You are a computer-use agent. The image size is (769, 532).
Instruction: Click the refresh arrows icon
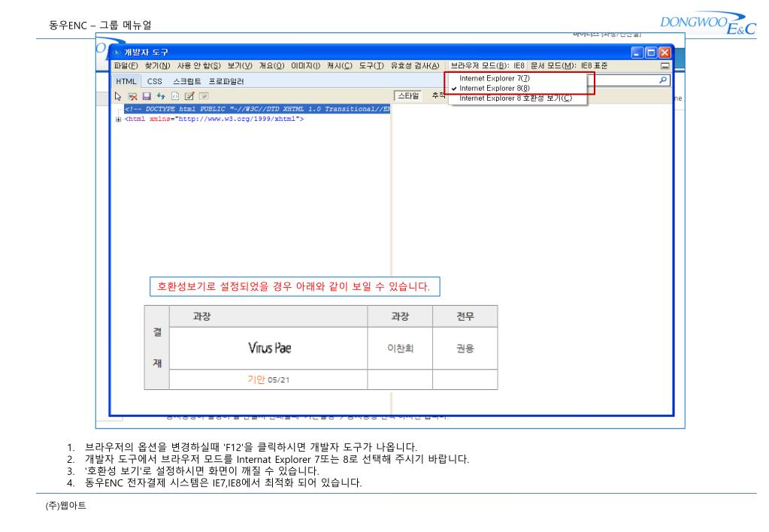(x=161, y=96)
